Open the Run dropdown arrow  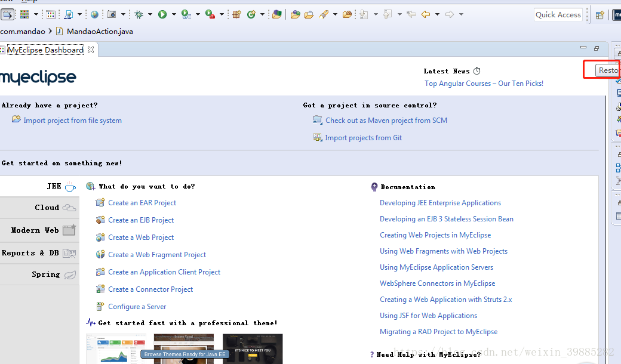coord(174,15)
